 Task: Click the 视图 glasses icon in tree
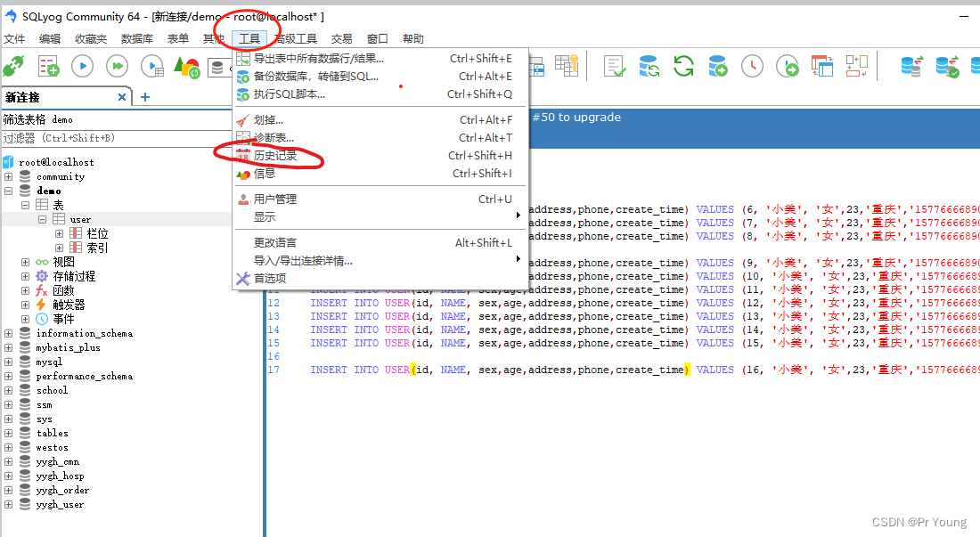(x=42, y=262)
